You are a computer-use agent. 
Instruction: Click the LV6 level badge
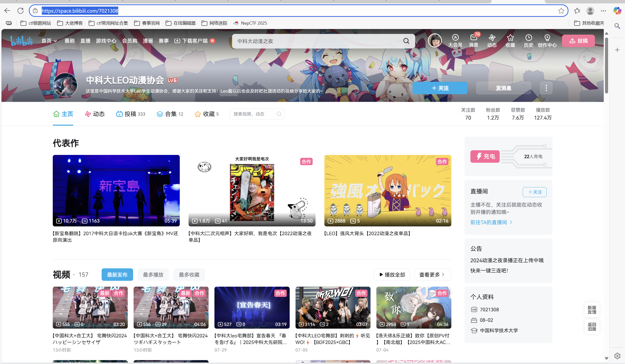click(x=172, y=80)
